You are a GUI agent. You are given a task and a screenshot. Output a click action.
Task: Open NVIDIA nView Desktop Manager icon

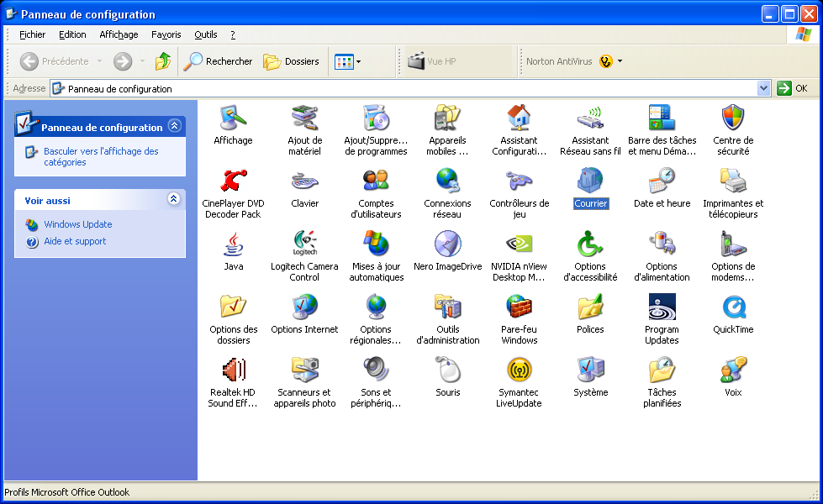click(x=519, y=244)
